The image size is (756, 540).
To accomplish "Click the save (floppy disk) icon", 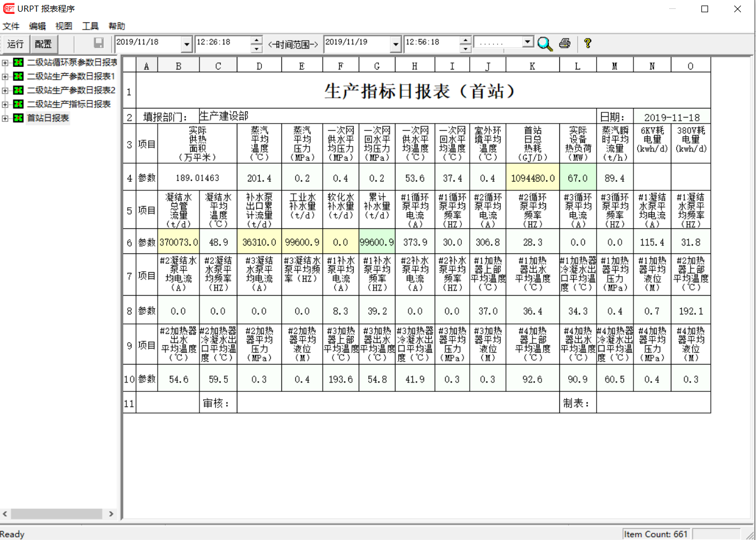I will 99,43.
